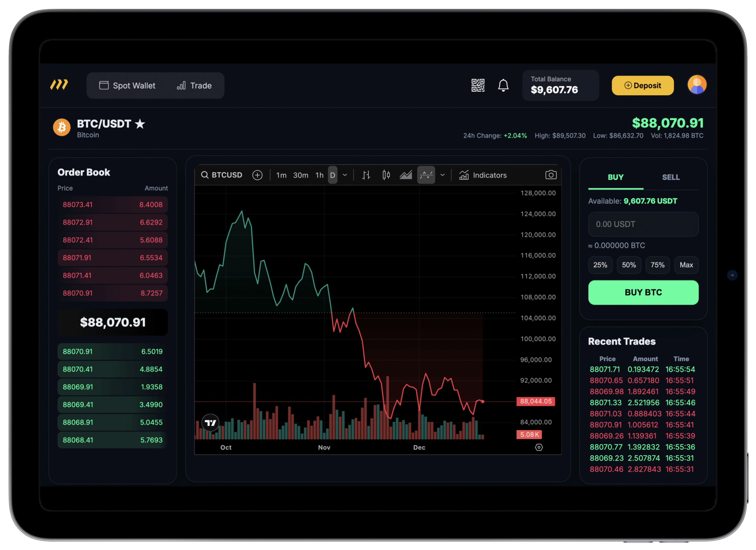Click the add symbol plus icon
Screen dimensions: 756x550
click(257, 175)
